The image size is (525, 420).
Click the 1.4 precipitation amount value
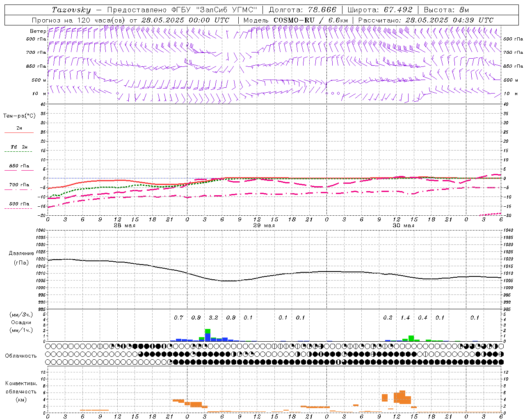(x=405, y=317)
